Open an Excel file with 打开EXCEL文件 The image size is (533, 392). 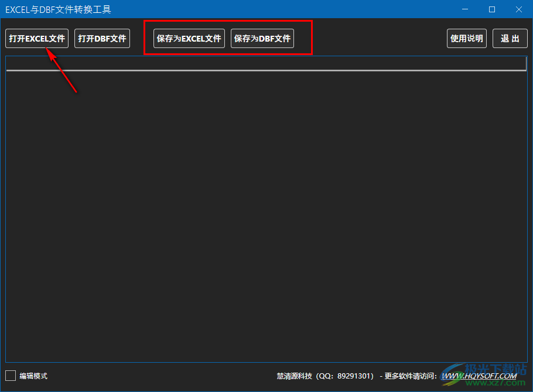click(x=37, y=39)
